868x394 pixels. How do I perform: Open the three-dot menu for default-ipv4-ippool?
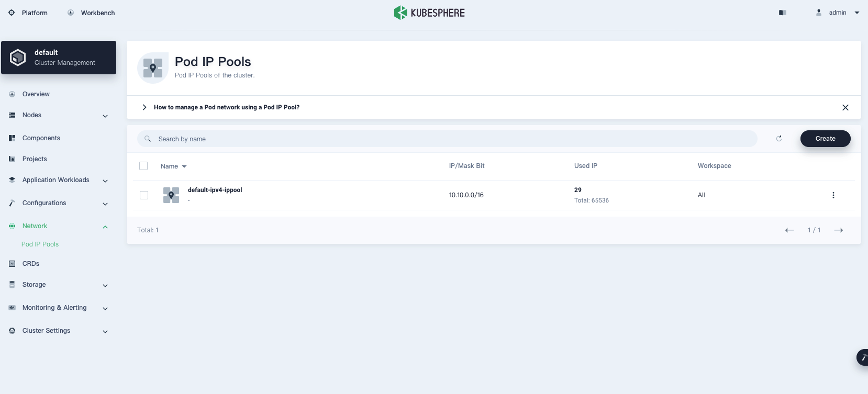point(833,195)
